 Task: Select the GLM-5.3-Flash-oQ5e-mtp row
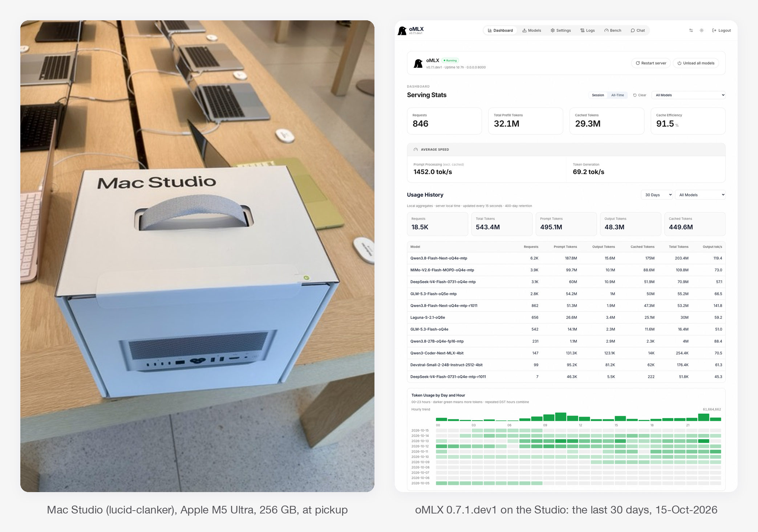click(566, 294)
